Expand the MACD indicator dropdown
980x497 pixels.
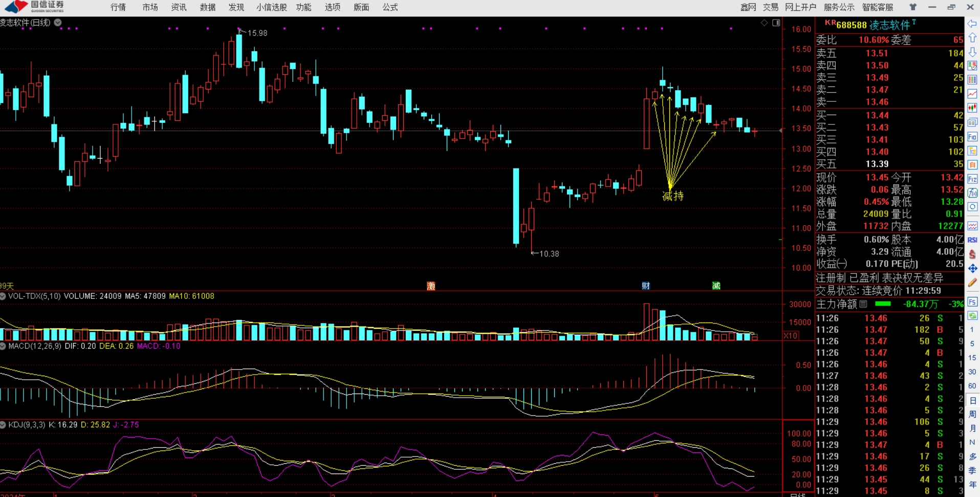3,347
